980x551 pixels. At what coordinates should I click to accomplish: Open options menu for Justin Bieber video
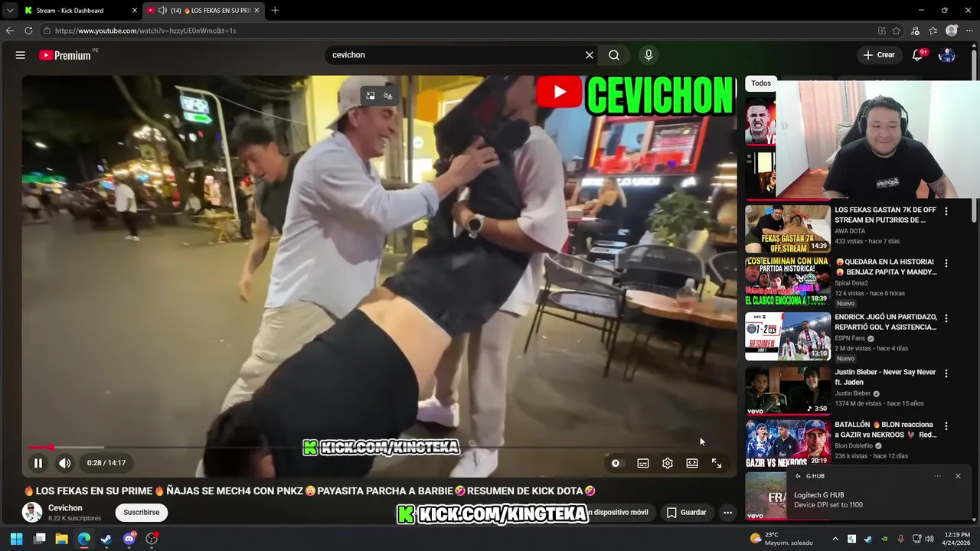[946, 373]
